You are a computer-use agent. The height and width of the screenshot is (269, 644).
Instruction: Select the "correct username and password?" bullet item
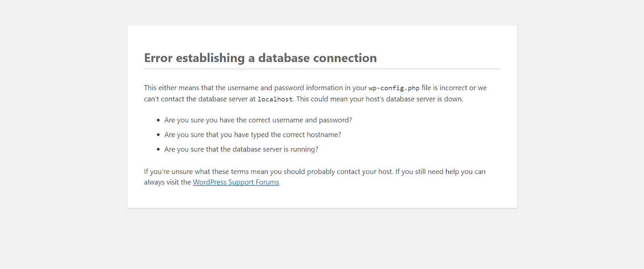point(258,120)
